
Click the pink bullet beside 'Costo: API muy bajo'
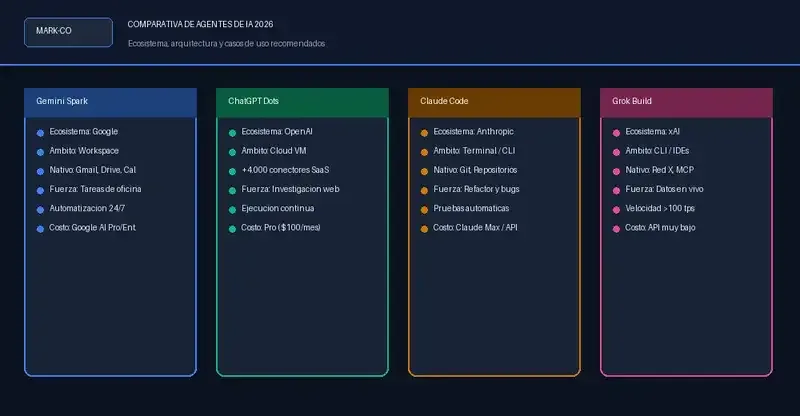click(x=616, y=229)
